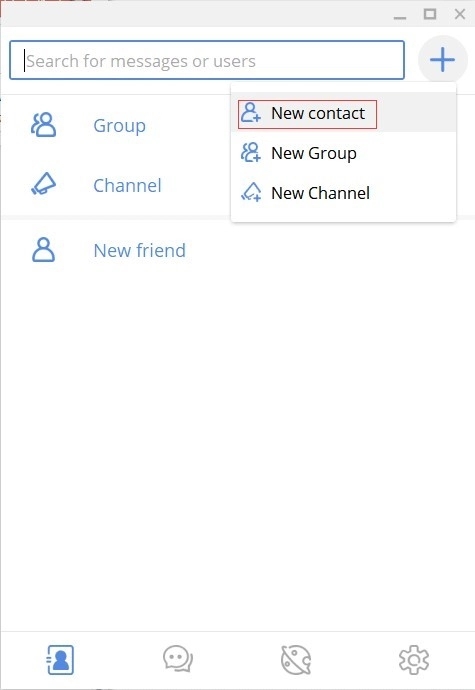The image size is (475, 690).
Task: Click the New contact person-plus icon
Action: [x=250, y=113]
